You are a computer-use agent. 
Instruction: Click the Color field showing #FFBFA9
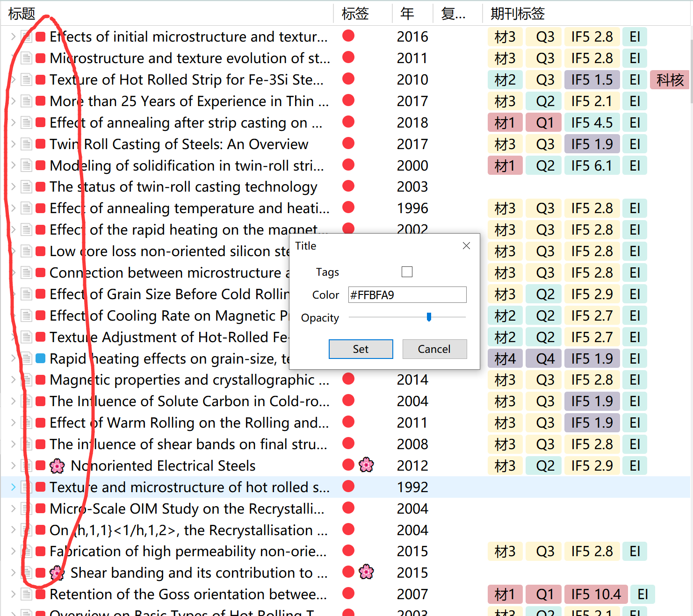click(x=407, y=295)
